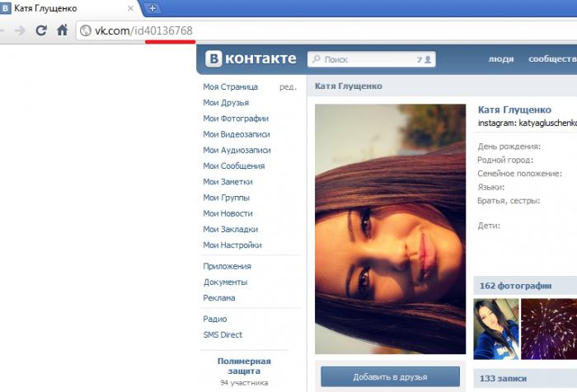Close the Катя Глущенко tab
This screenshot has height=392, width=577.
click(130, 8)
